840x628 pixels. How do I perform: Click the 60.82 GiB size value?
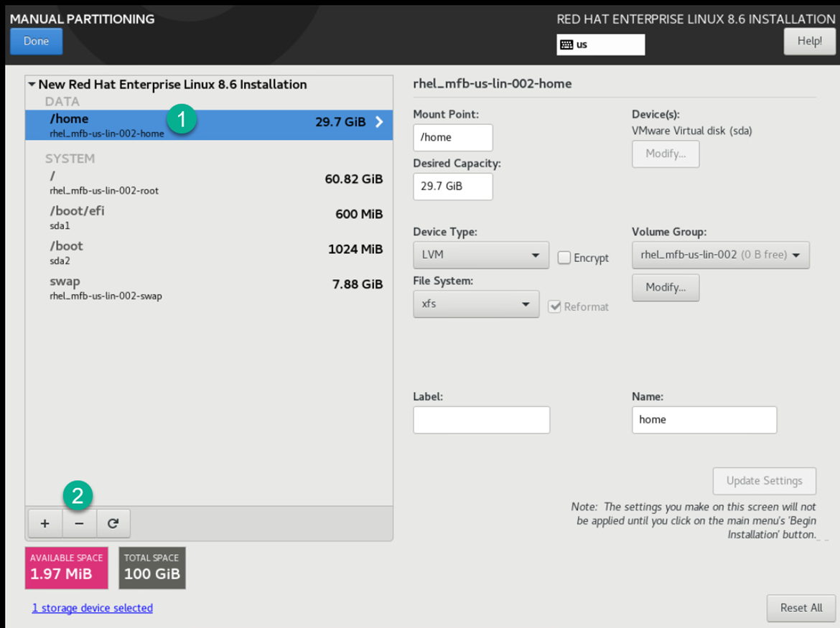353,179
